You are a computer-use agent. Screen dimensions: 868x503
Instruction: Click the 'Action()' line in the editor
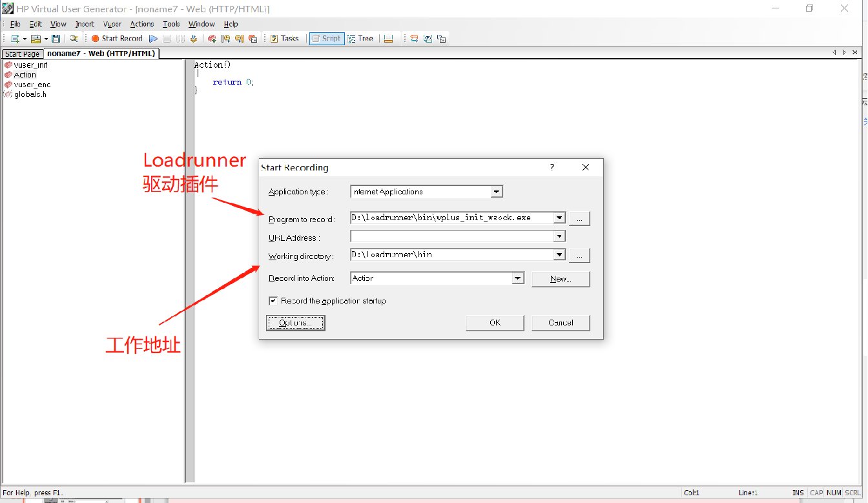coord(212,65)
